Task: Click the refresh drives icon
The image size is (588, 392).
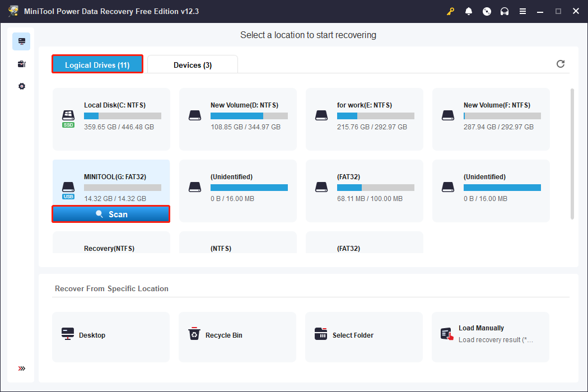Action: tap(561, 64)
